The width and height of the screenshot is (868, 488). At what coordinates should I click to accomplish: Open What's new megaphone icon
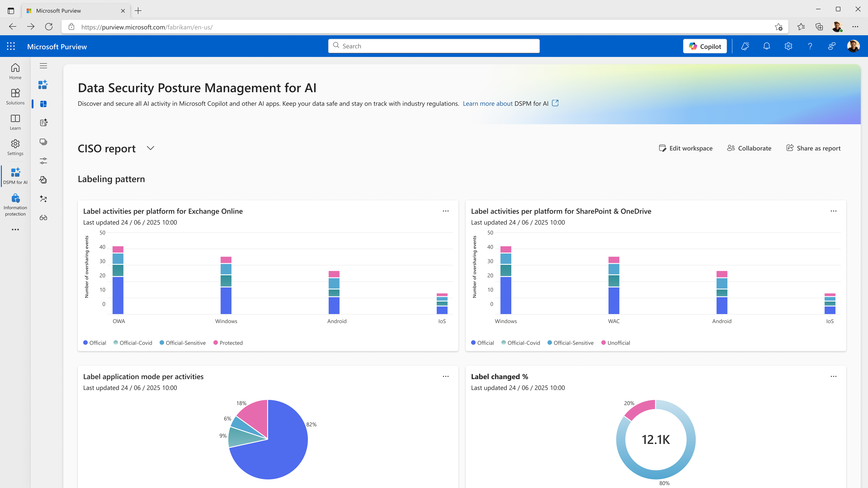(745, 46)
